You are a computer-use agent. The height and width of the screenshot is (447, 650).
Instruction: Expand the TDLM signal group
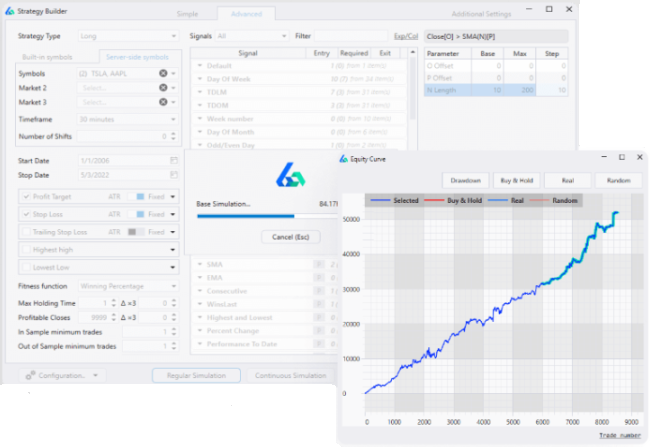point(200,92)
